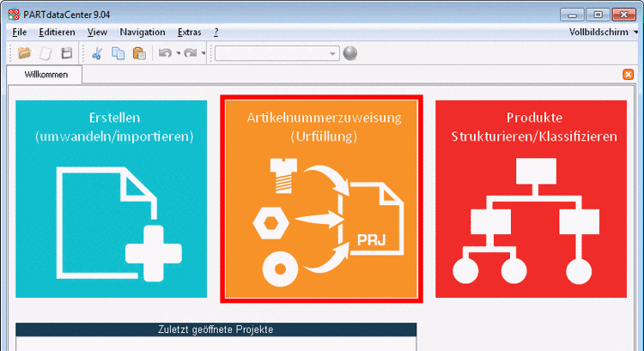Redo with the right arrow icon
This screenshot has height=351, width=644.
pos(191,53)
